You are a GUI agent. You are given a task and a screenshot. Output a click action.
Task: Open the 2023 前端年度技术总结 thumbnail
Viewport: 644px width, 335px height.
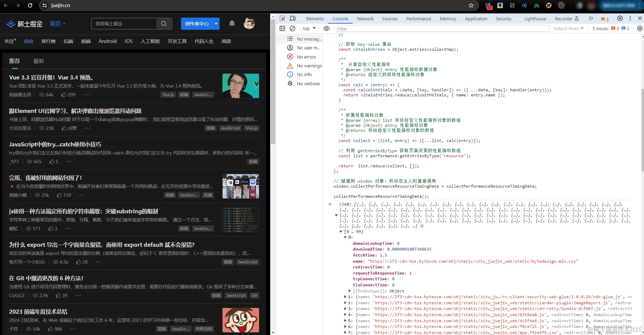coord(241,320)
